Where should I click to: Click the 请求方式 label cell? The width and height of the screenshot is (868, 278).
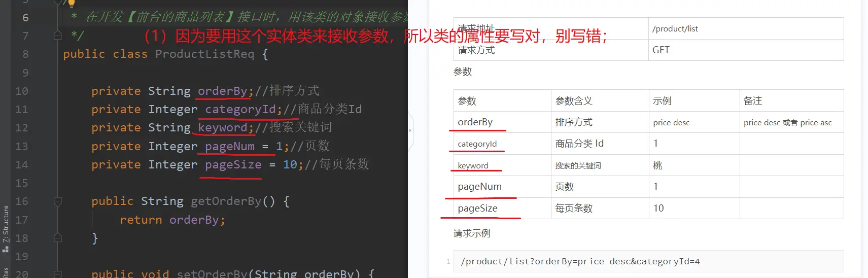tap(551, 50)
